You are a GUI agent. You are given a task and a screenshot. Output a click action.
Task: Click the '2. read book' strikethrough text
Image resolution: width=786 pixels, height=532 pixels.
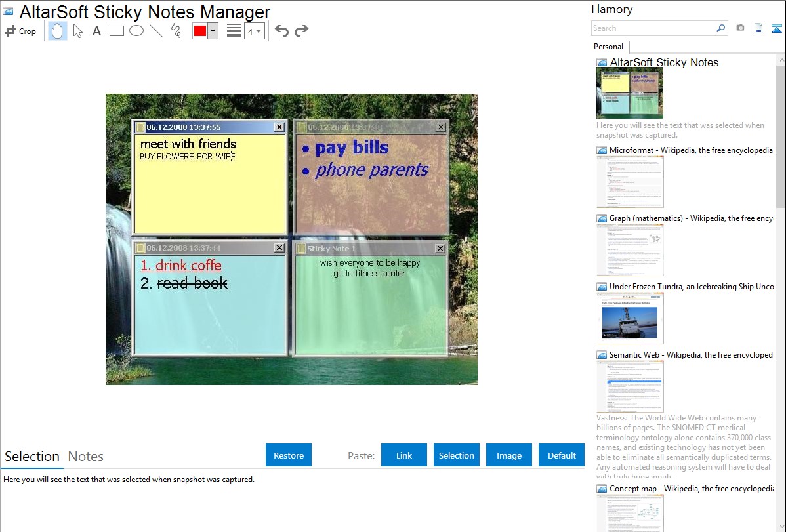click(184, 283)
